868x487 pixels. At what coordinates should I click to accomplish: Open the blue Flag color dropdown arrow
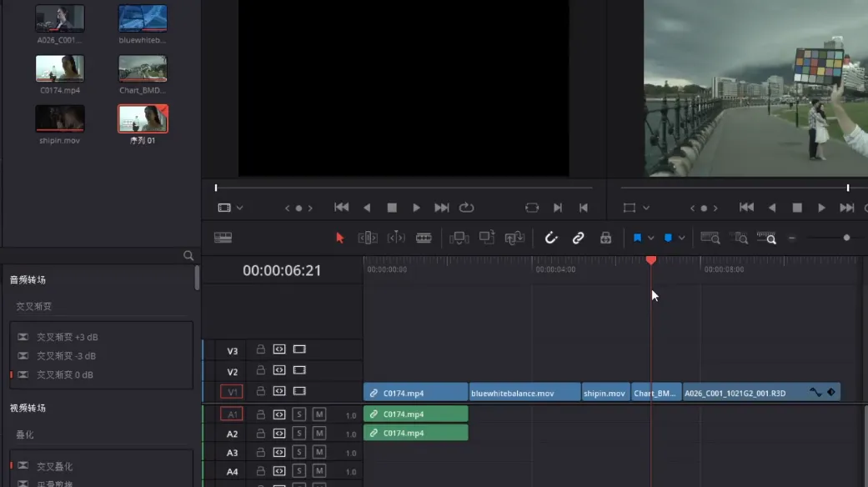point(651,238)
